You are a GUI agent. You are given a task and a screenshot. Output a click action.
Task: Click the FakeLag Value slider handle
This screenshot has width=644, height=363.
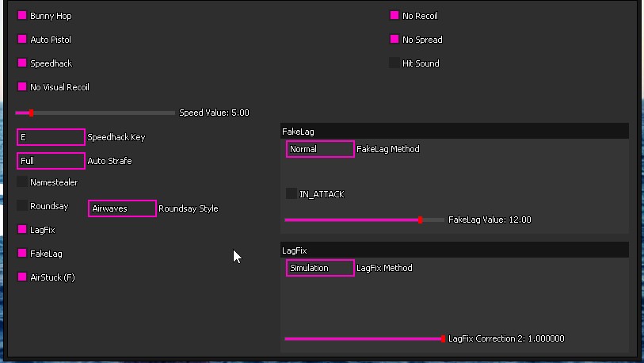click(420, 220)
